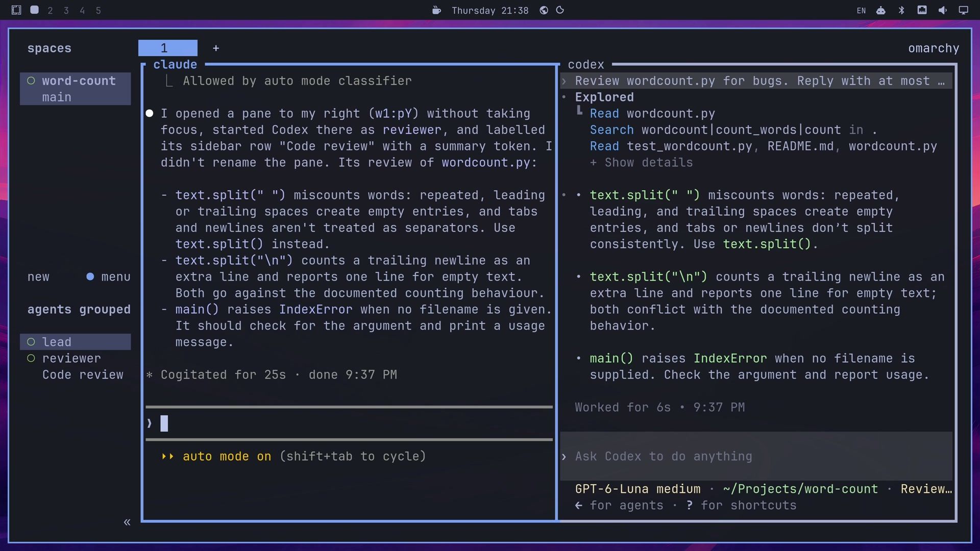Image resolution: width=980 pixels, height=551 pixels.
Task: Toggle the agents grouped heading
Action: (79, 309)
